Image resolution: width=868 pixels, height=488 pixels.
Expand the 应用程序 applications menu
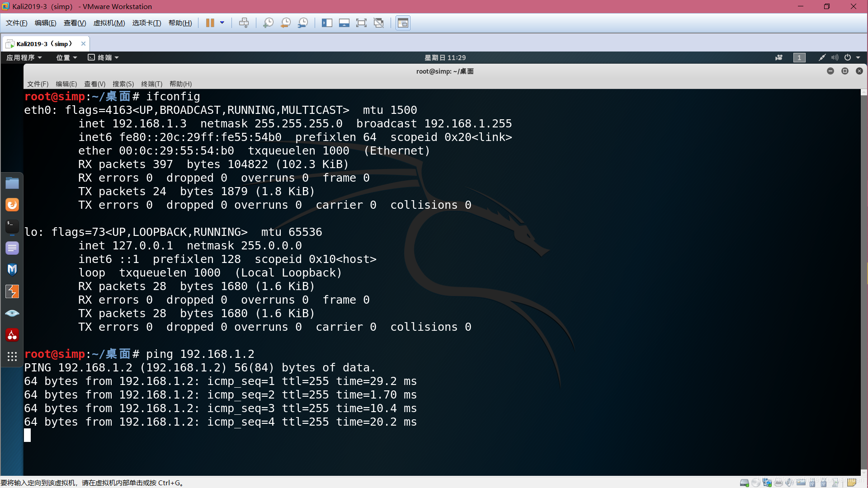coord(24,57)
